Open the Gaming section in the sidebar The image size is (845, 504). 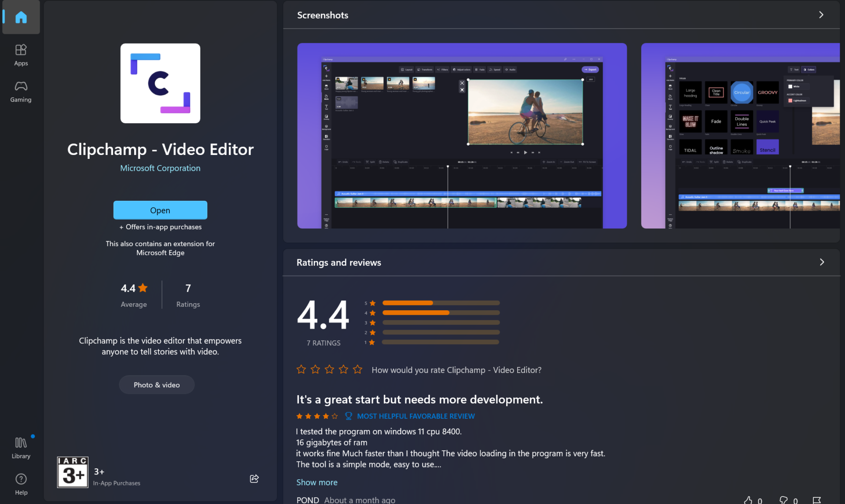[21, 91]
